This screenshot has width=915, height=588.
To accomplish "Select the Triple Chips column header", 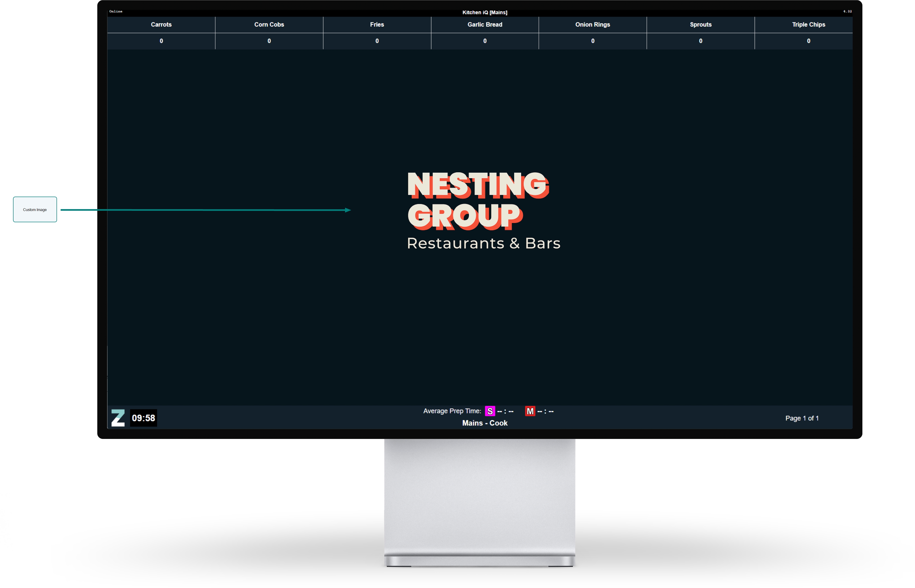I will click(808, 24).
